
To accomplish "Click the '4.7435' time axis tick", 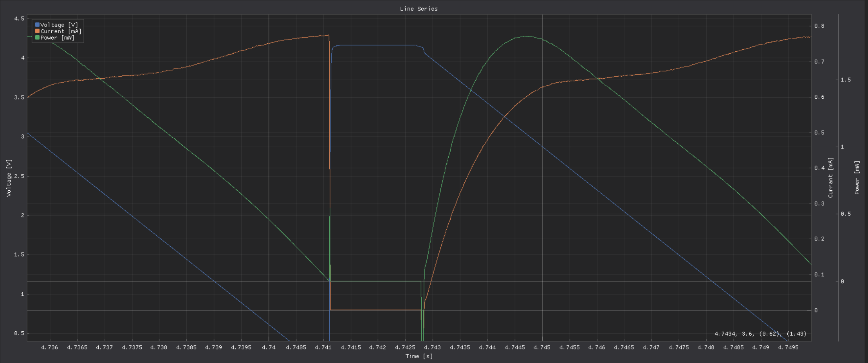I will [460, 347].
